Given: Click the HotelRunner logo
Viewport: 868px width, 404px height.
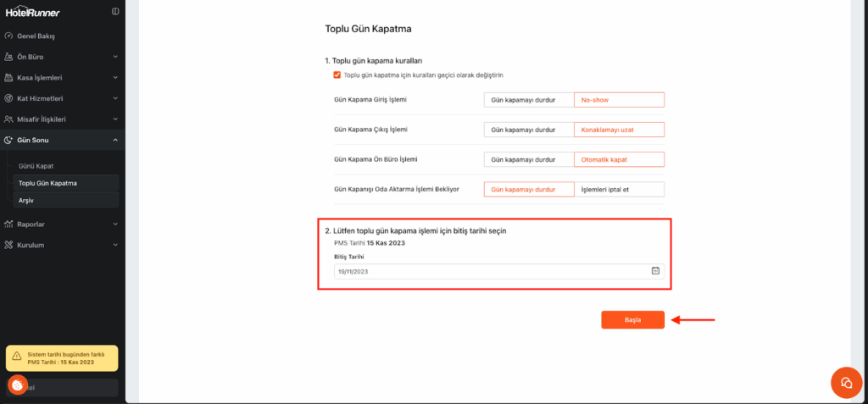Looking at the screenshot, I should click(33, 12).
